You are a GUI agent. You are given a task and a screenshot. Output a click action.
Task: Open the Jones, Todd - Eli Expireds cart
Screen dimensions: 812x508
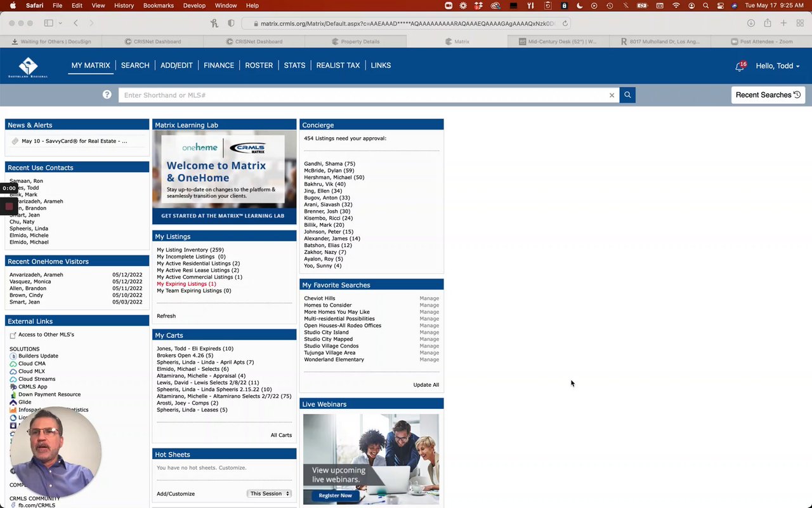point(195,349)
